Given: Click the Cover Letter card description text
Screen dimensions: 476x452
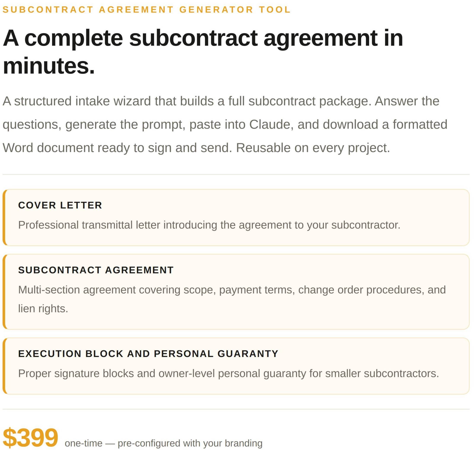Looking at the screenshot, I should (x=209, y=225).
